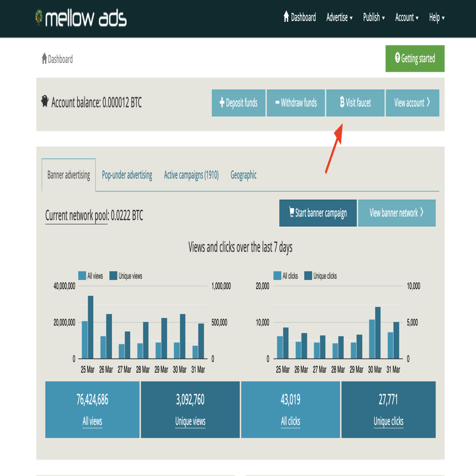Open the Active campaigns (1910) tab

pos(191,175)
